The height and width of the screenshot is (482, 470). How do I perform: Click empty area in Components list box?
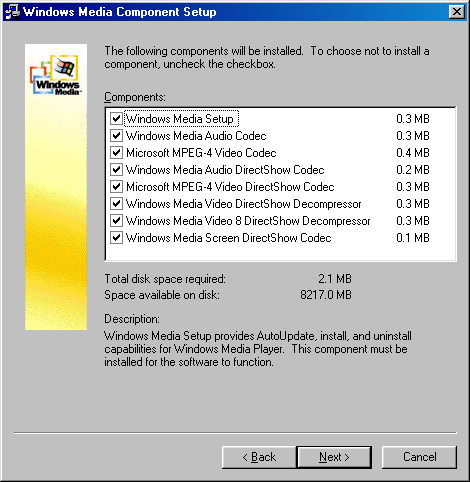[280, 252]
